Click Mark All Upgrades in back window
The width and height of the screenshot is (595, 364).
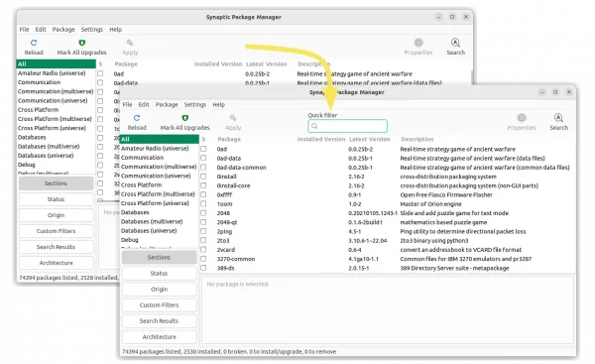click(81, 48)
